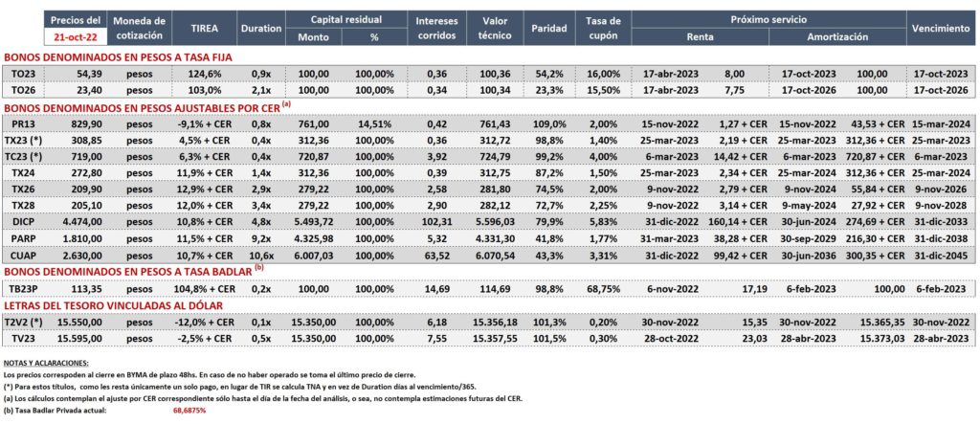Click the Valor técnico header

click(x=495, y=28)
